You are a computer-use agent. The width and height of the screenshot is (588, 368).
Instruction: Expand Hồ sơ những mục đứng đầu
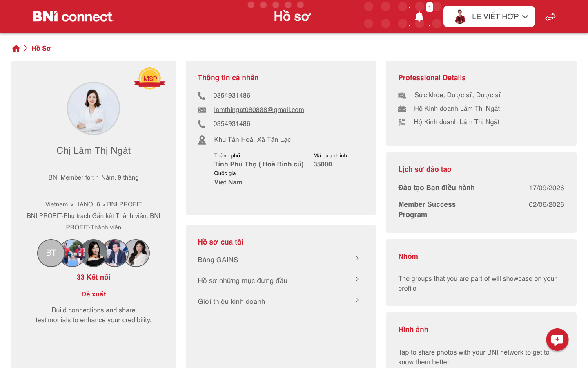pyautogui.click(x=281, y=280)
